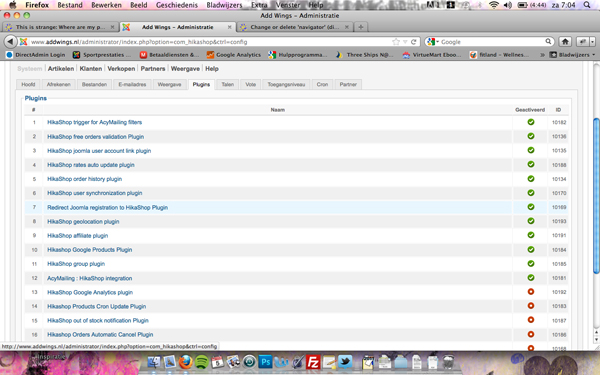Image resolution: width=600 pixels, height=375 pixels.
Task: Open Firefox Geschiedenis menu
Action: (177, 5)
